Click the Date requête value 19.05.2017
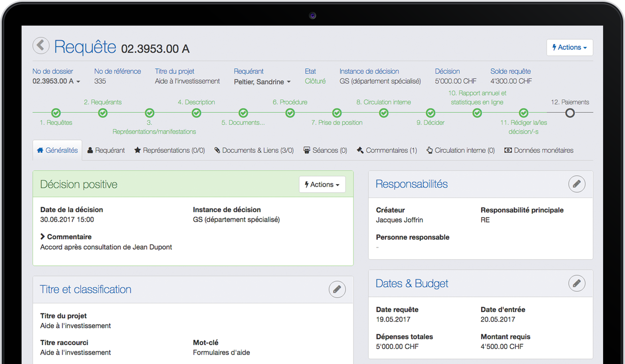The height and width of the screenshot is (364, 625). point(393,320)
